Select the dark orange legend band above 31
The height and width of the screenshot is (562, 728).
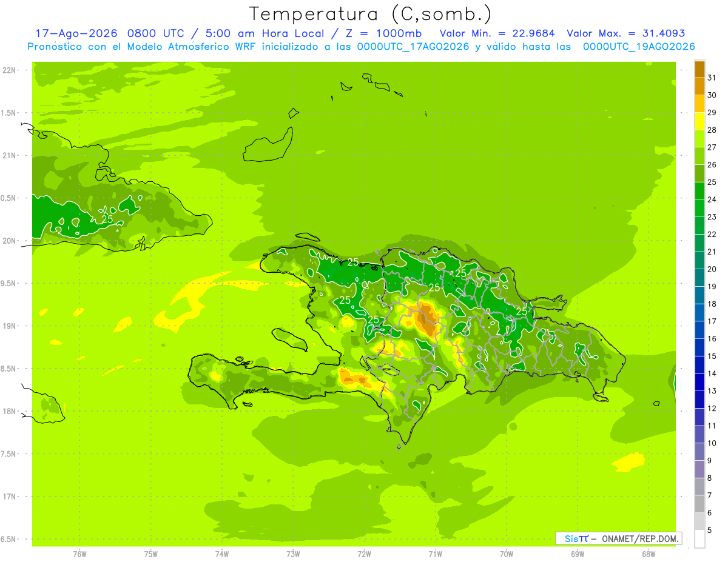699,69
